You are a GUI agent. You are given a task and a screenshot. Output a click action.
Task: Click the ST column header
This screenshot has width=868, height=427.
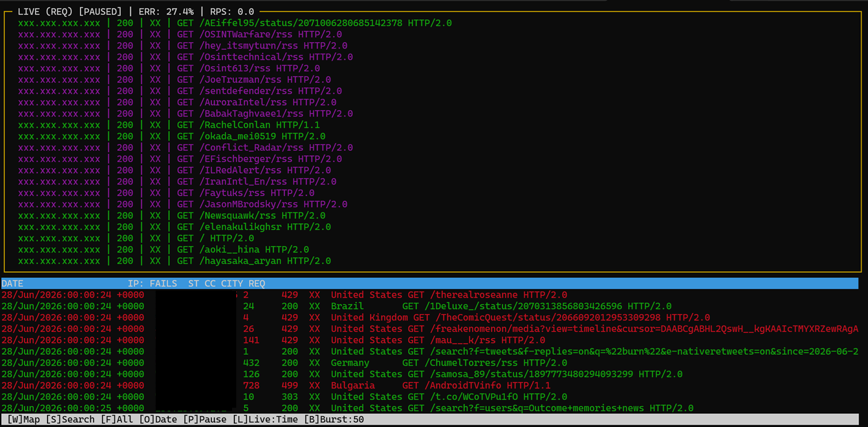click(194, 283)
